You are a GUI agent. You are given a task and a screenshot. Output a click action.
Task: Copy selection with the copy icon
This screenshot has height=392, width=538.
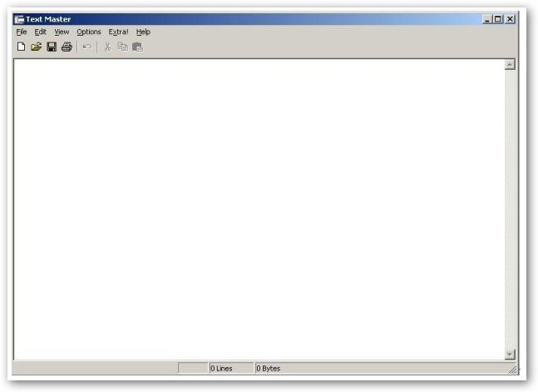[122, 47]
